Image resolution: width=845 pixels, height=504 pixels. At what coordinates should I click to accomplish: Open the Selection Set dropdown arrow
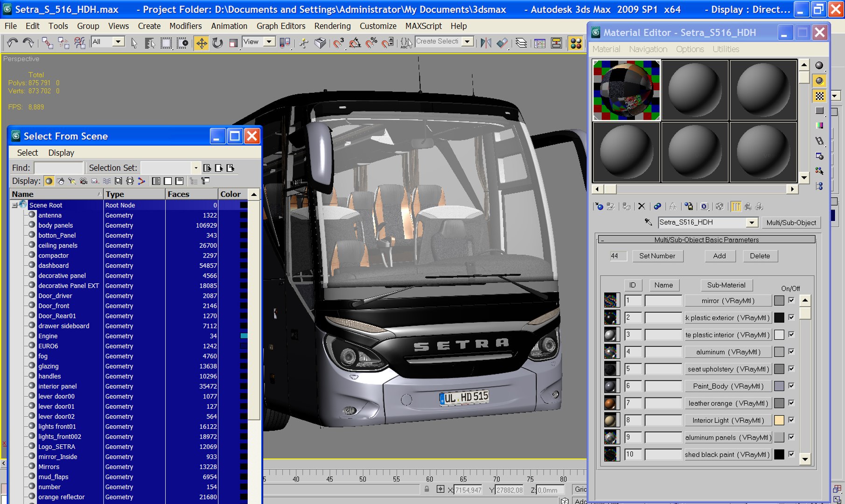(196, 168)
